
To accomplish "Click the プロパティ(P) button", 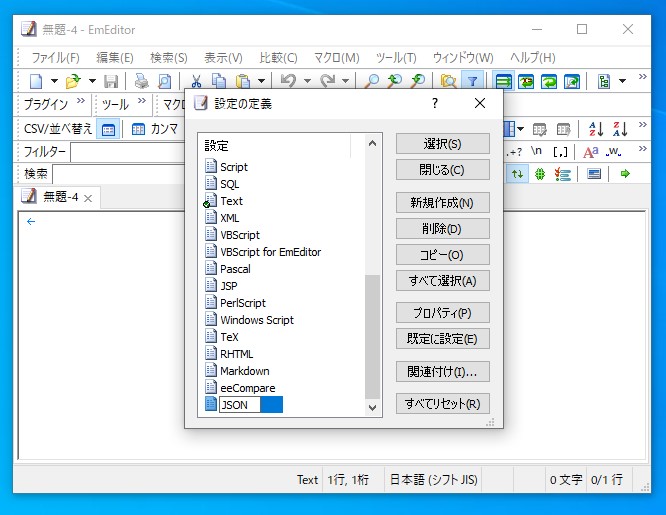I will coord(443,313).
